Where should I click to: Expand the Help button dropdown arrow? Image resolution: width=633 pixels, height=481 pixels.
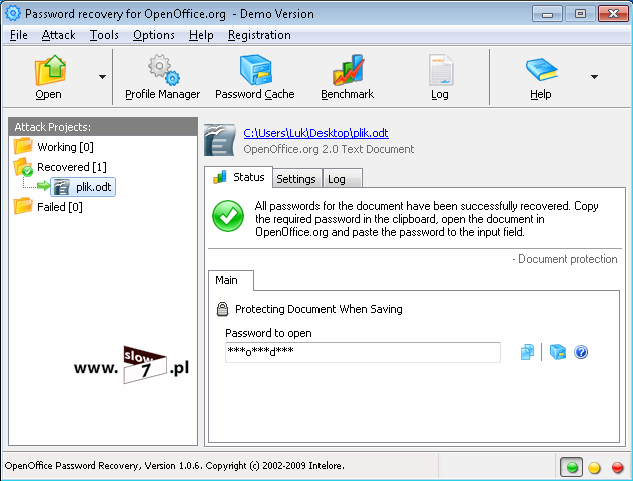click(594, 77)
